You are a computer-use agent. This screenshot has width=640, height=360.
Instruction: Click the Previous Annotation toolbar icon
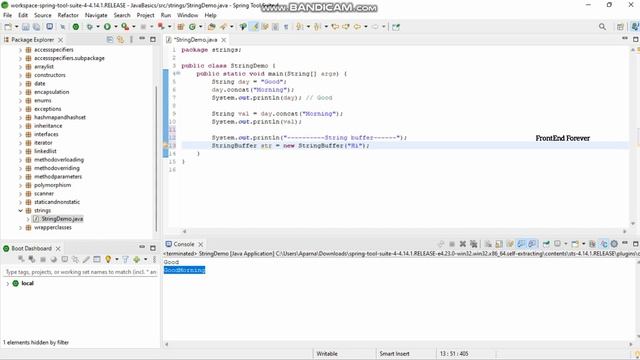[x=318, y=27]
